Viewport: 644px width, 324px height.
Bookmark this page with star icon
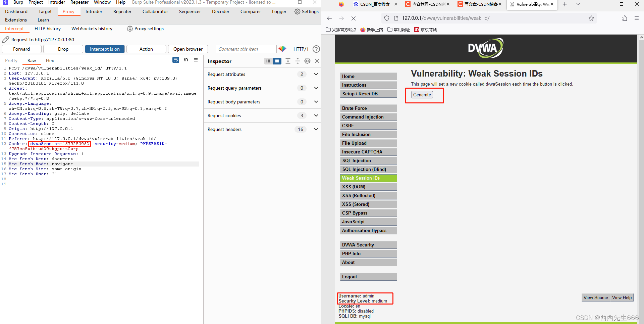click(591, 18)
